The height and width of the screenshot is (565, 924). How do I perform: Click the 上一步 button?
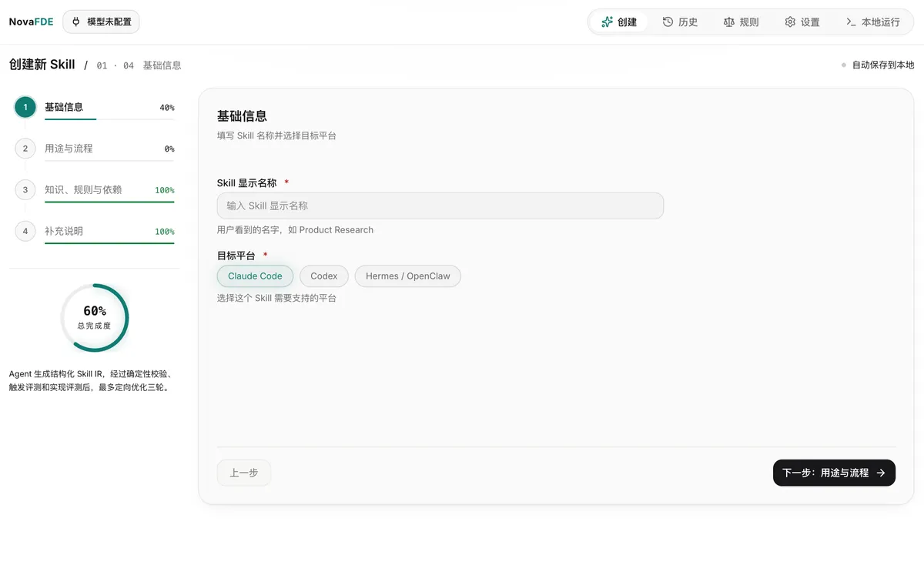pos(244,473)
